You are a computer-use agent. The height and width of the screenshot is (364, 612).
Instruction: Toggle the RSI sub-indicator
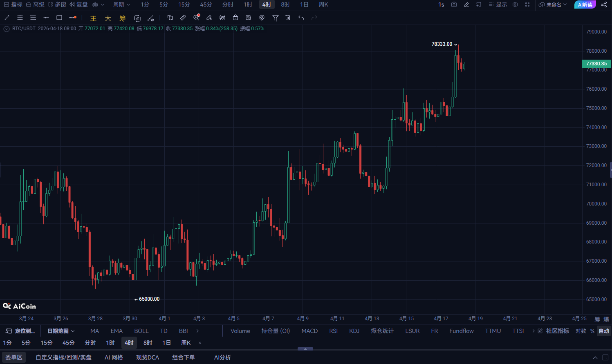tap(334, 331)
